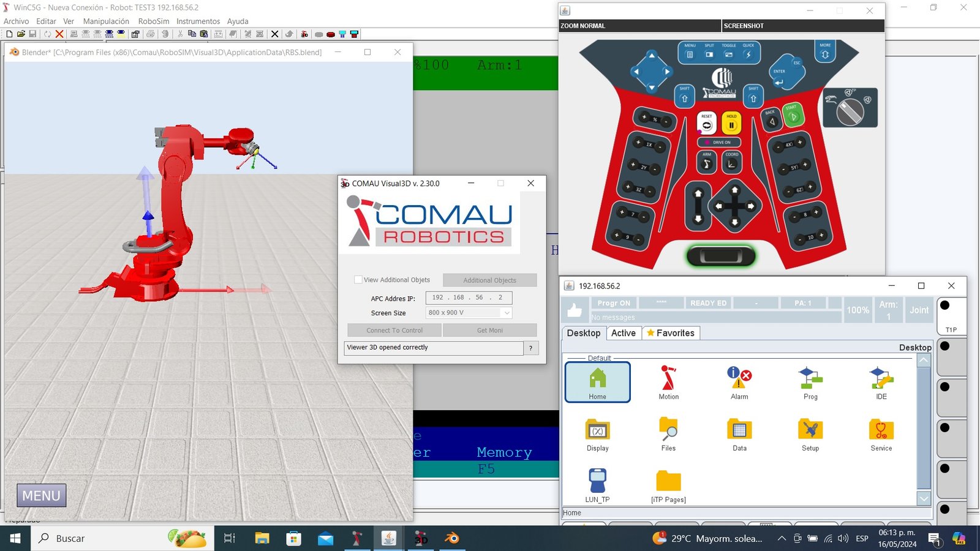Click the COORD key on the pendant
Viewport: 980px width, 551px height.
tap(732, 162)
